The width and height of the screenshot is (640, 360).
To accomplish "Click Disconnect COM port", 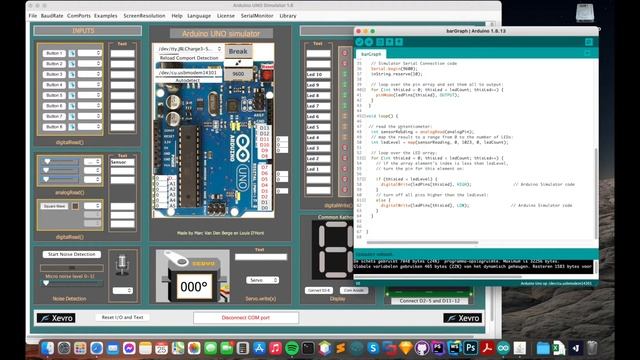I will pyautogui.click(x=246, y=318).
